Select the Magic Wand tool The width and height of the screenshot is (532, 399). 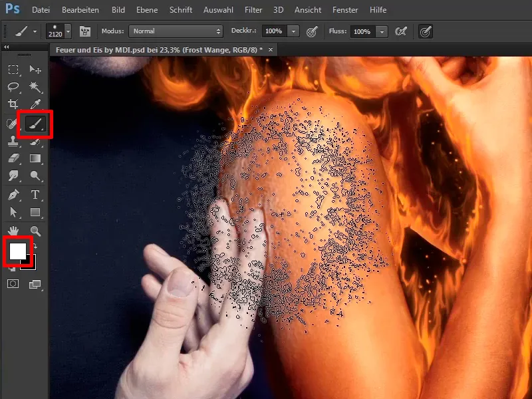[35, 87]
